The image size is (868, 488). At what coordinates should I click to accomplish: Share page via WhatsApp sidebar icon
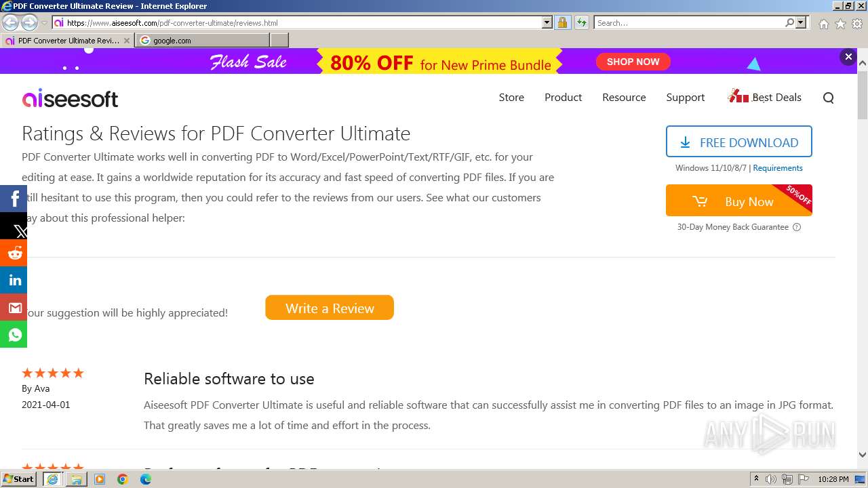[x=14, y=334]
